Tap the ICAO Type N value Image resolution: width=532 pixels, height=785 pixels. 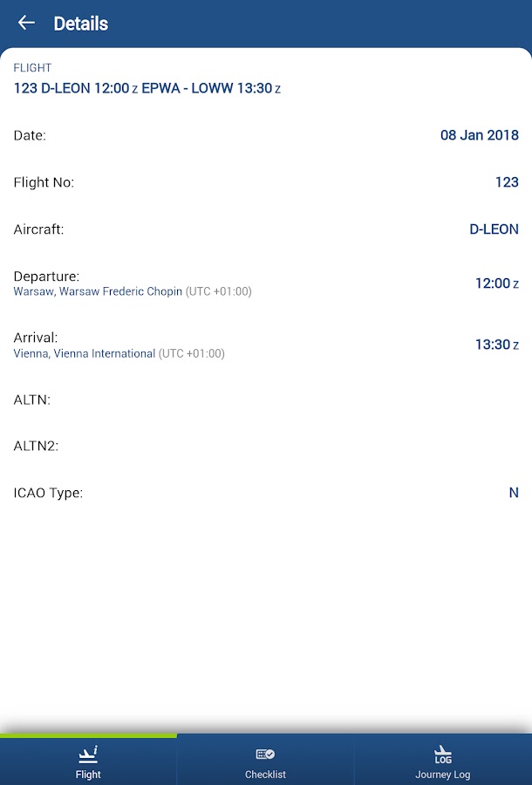point(514,493)
